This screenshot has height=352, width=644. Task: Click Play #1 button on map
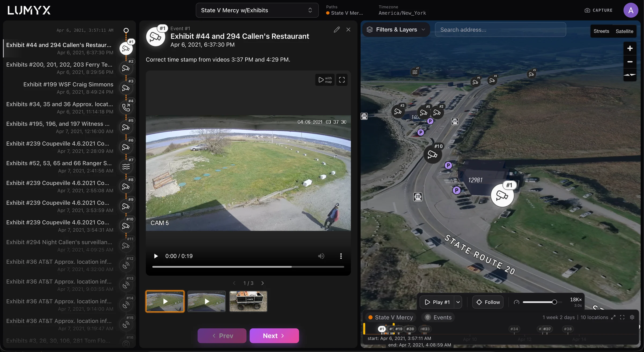437,302
